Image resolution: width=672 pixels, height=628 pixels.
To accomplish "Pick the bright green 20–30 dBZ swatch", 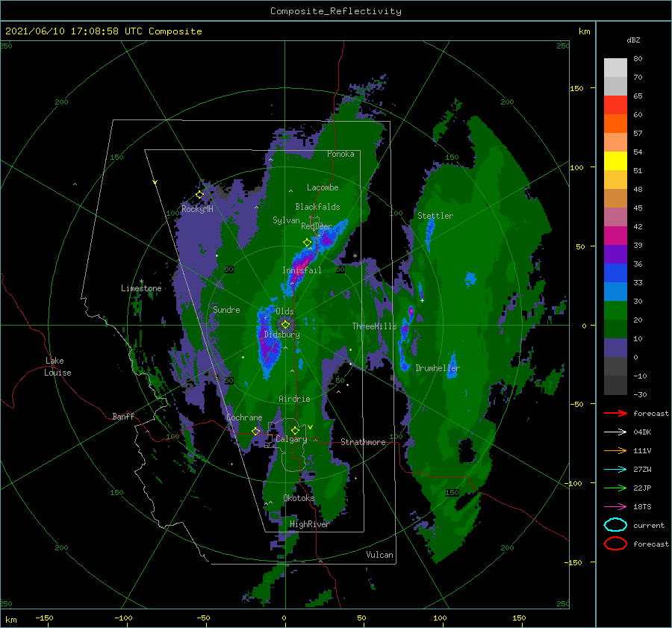I will click(x=615, y=311).
